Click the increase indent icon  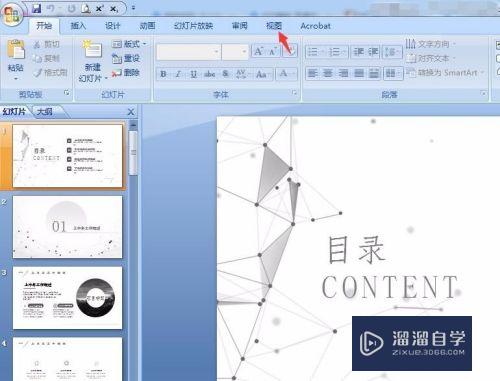[x=373, y=52]
